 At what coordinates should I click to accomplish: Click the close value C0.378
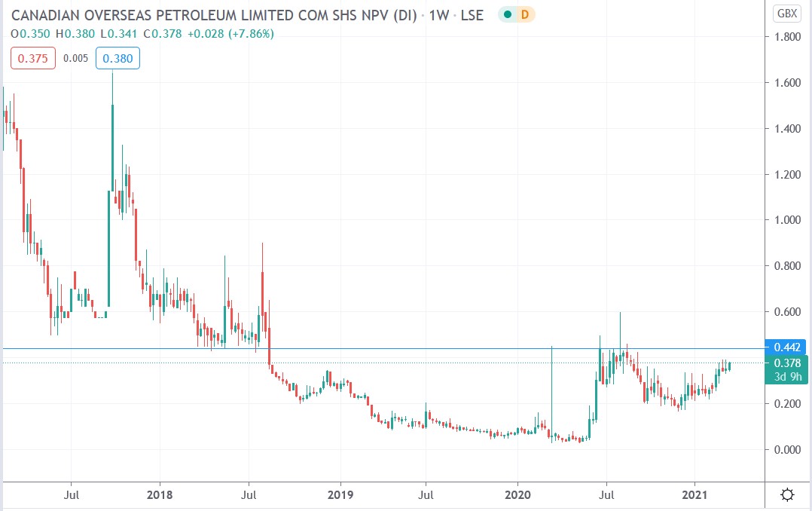coord(163,34)
